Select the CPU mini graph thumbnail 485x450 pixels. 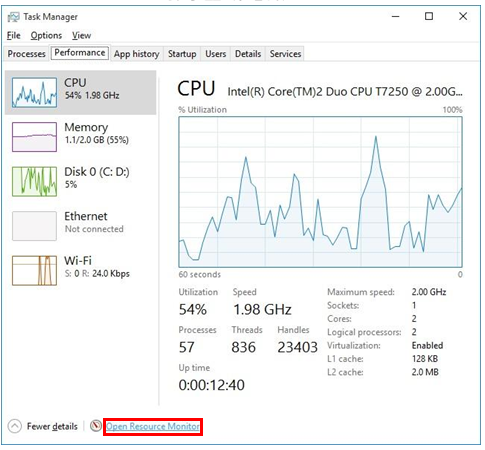[x=34, y=92]
